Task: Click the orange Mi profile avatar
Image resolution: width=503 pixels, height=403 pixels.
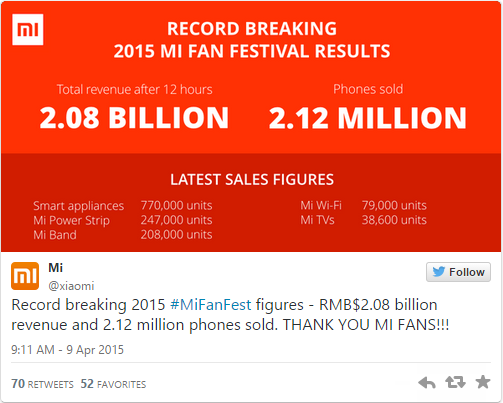Action: coord(25,276)
